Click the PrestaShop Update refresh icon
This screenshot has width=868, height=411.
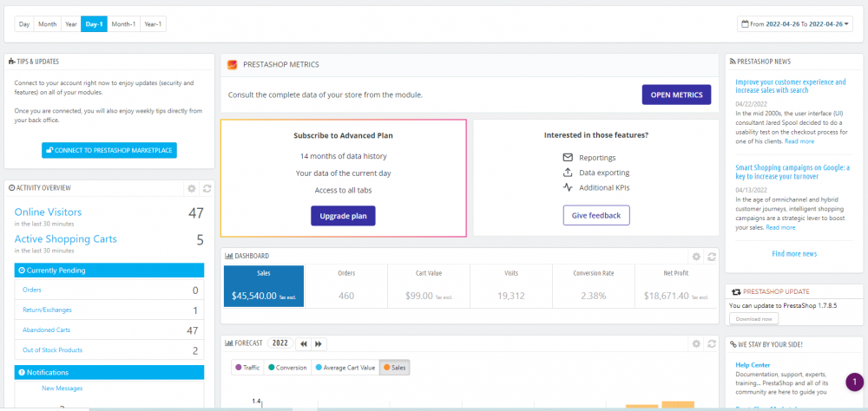click(x=736, y=291)
